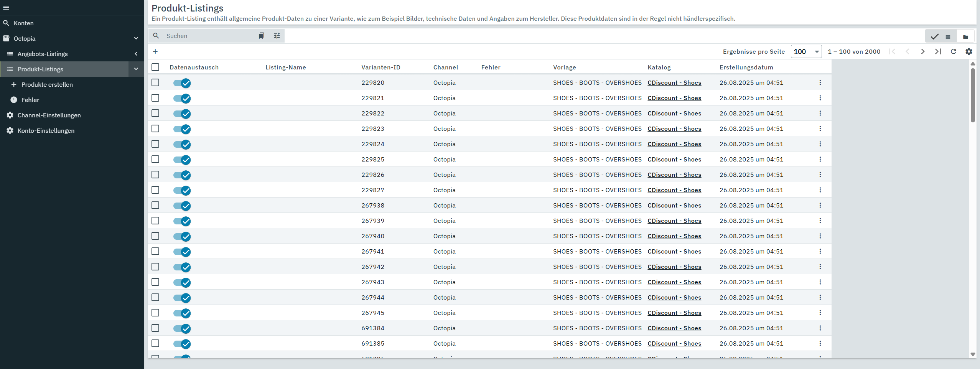The image size is (980, 369).
Task: Open CDiscount - Shoes link for variant 229825
Action: [x=674, y=159]
